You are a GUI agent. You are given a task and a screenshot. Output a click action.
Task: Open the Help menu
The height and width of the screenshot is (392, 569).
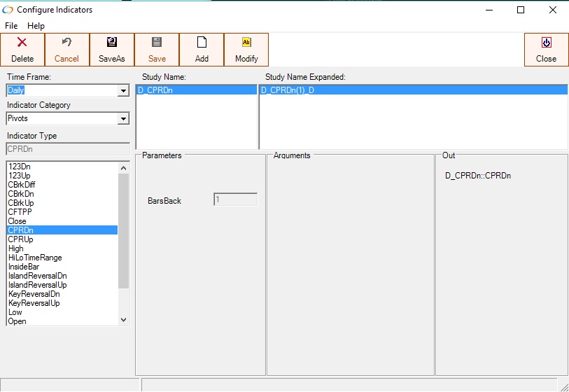click(36, 26)
